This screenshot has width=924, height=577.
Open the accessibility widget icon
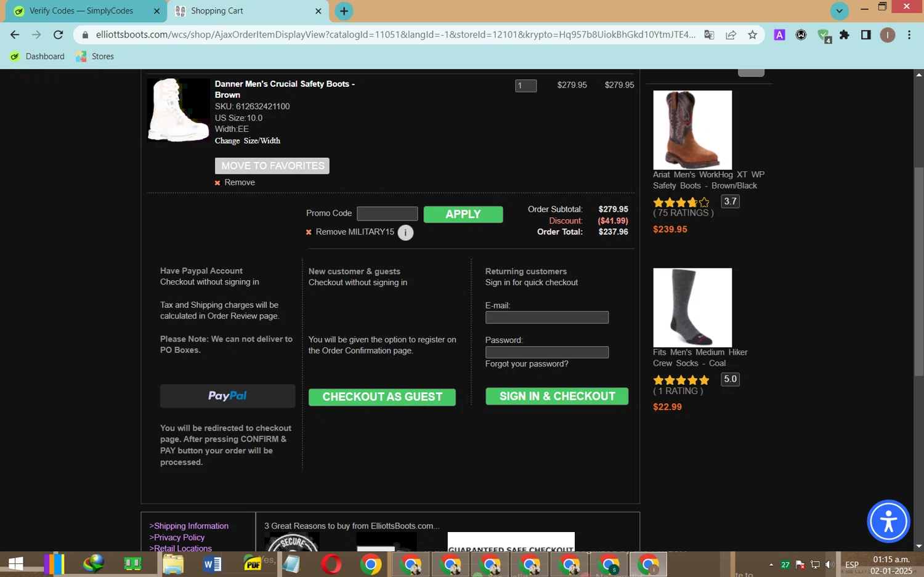click(x=888, y=522)
